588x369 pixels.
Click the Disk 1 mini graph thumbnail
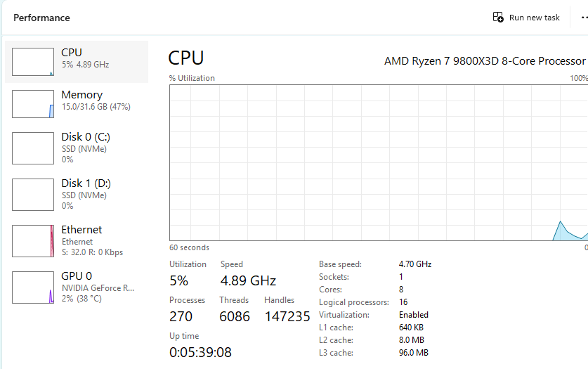tap(33, 195)
